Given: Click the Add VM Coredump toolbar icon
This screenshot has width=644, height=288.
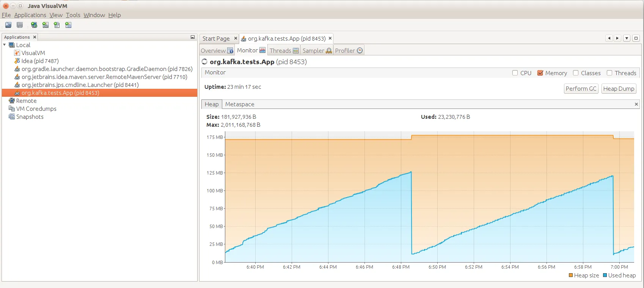Looking at the screenshot, I should 57,25.
